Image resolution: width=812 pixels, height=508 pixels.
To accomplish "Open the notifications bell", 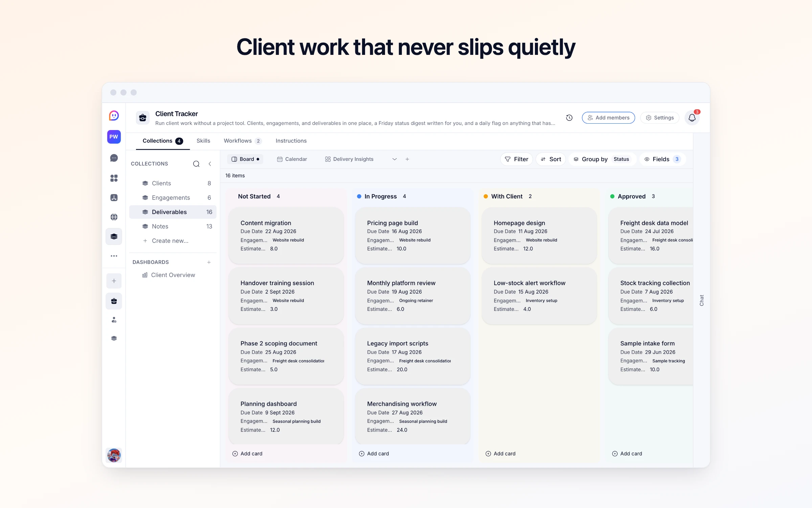I will 692,118.
